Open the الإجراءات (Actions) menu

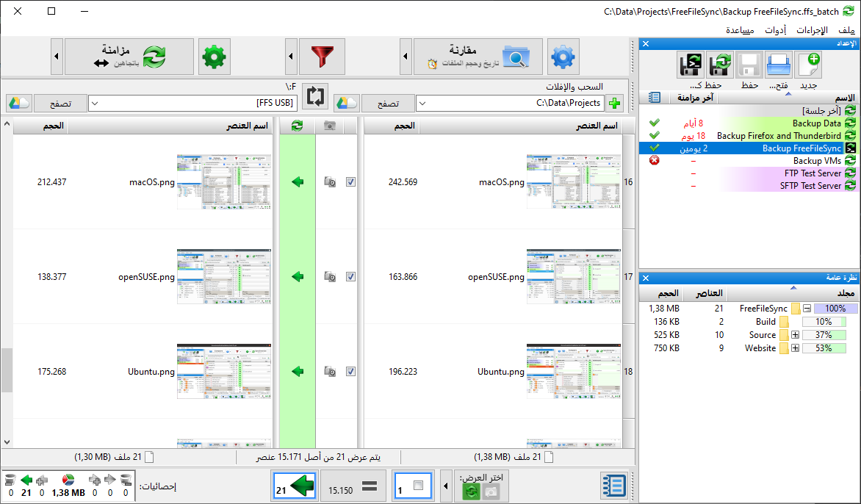[x=812, y=30]
